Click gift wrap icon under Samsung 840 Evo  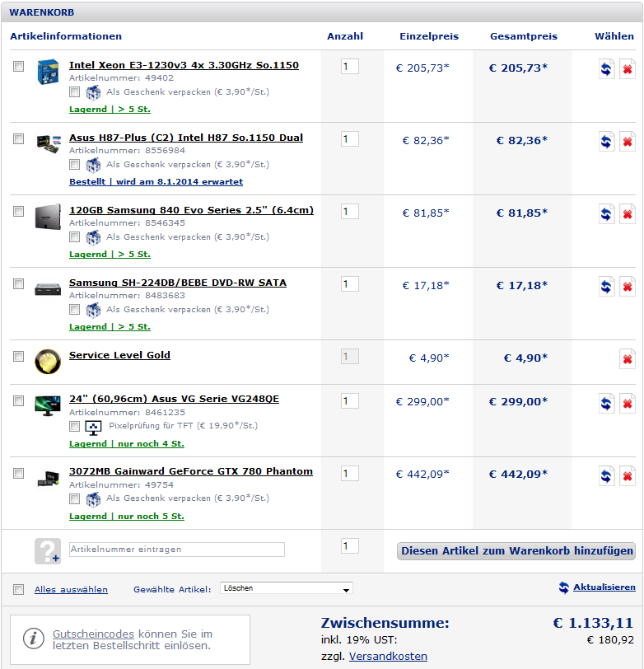click(93, 237)
